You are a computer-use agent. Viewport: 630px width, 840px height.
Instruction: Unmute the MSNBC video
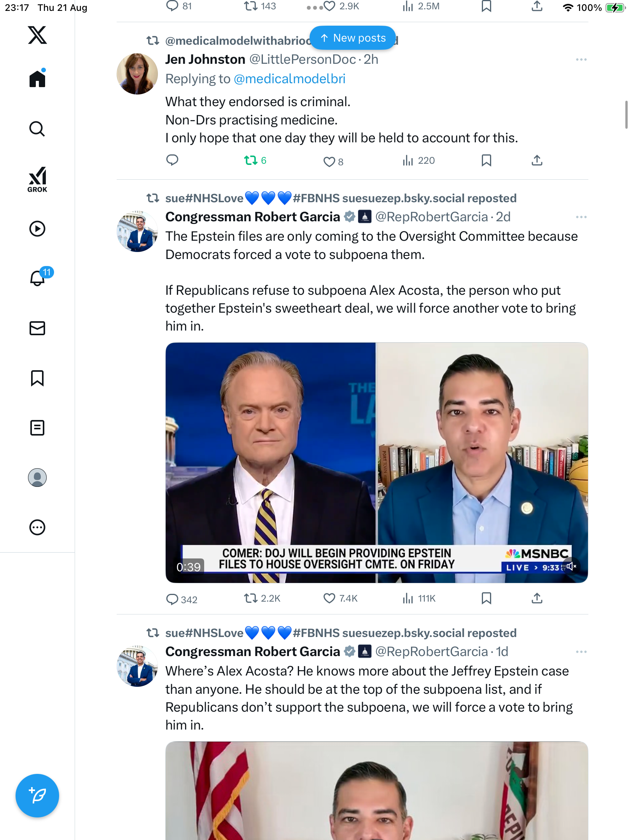(571, 566)
